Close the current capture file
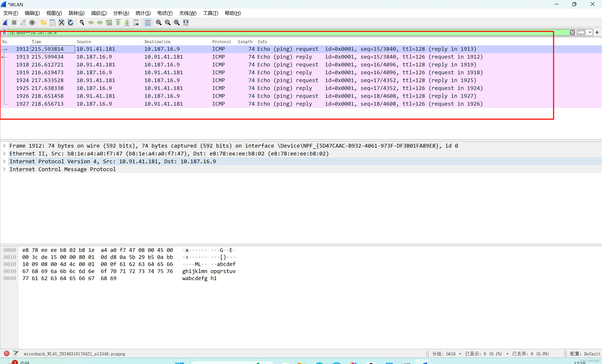The width and height of the screenshot is (602, 364). pos(61,23)
